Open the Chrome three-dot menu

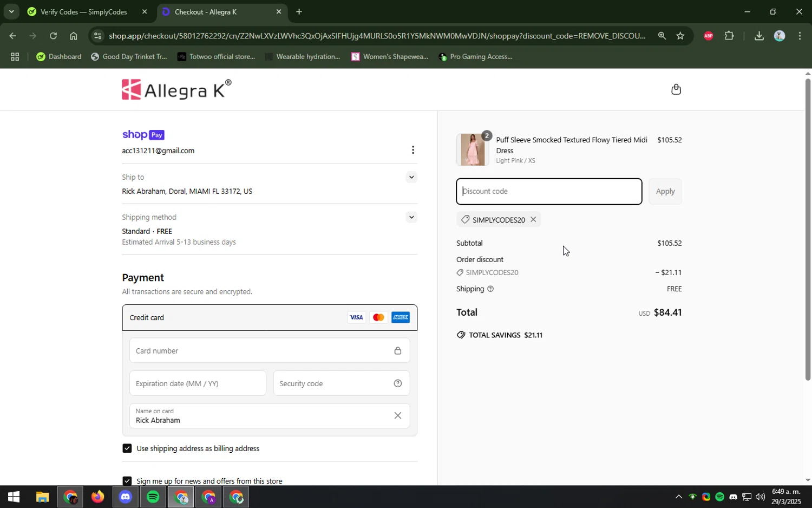click(x=800, y=36)
